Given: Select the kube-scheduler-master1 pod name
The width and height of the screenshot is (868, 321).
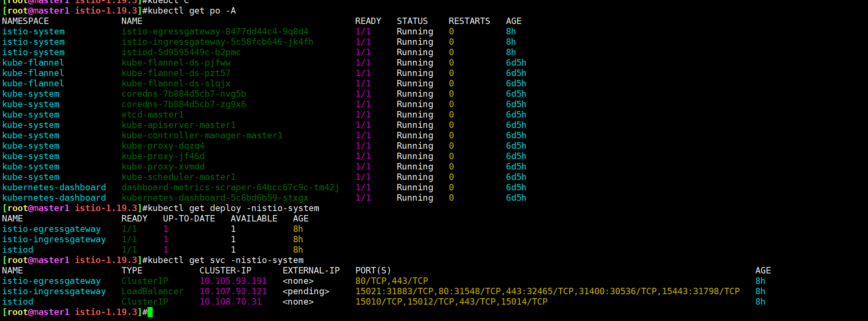Looking at the screenshot, I should 179,177.
